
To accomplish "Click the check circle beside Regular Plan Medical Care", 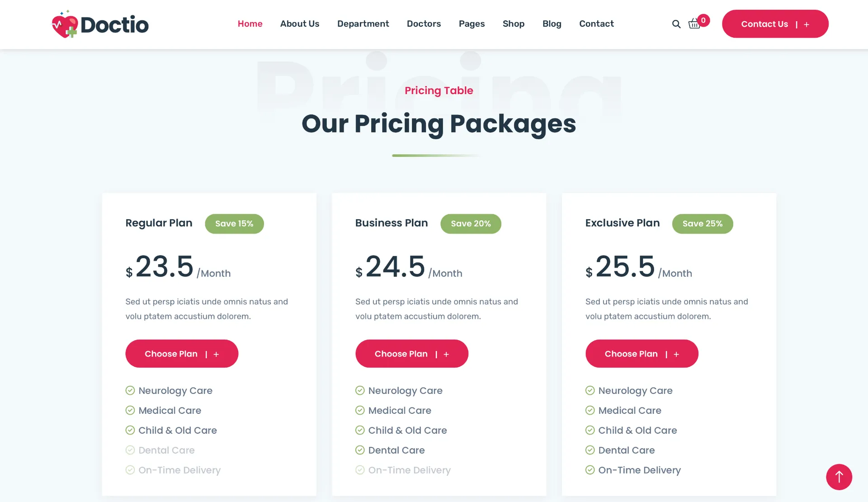I will [x=130, y=410].
